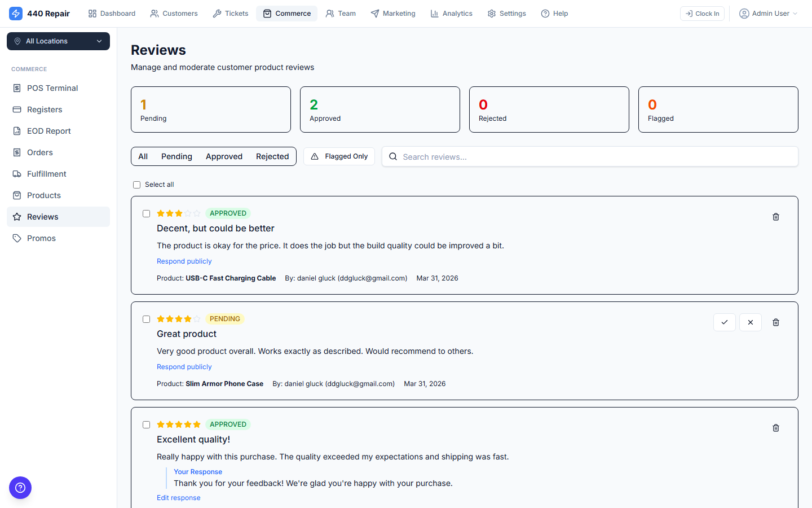Click the five-star rating on 'Excellent quality!'
812x508 pixels.
(179, 424)
